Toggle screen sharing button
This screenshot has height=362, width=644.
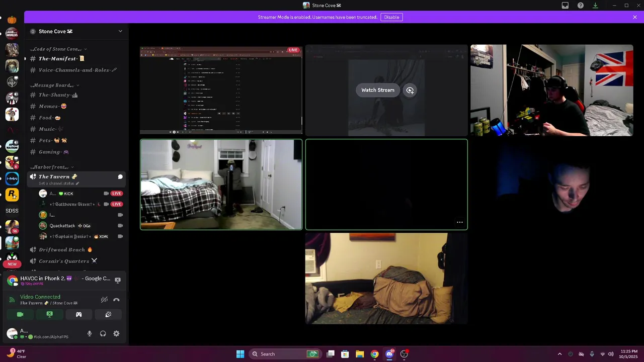[x=49, y=314]
